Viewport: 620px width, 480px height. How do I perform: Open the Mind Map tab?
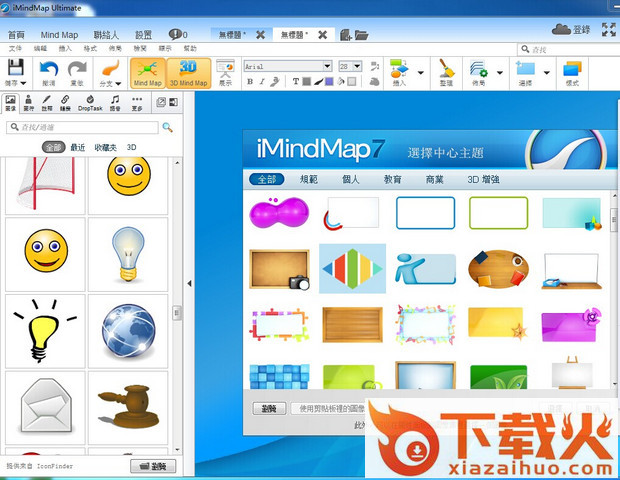click(59, 35)
